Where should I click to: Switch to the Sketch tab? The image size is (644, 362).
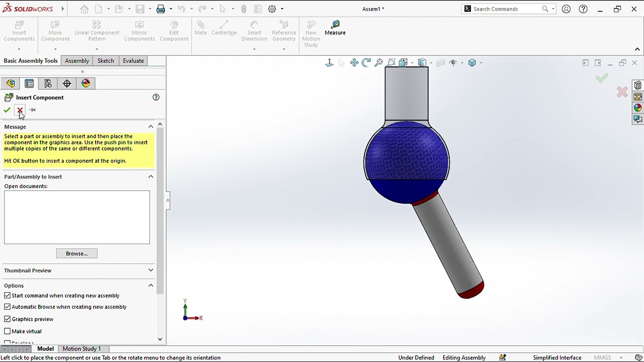pyautogui.click(x=106, y=61)
